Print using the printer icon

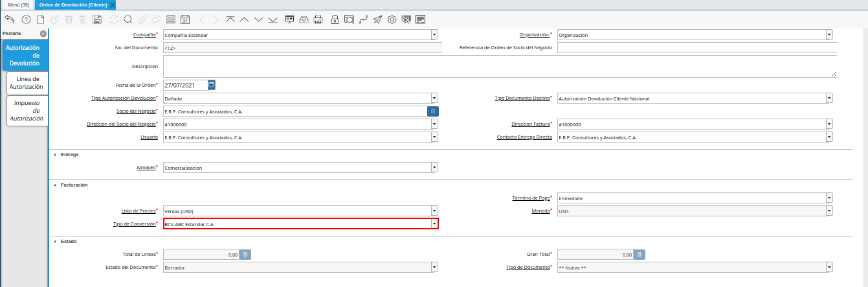tap(318, 19)
